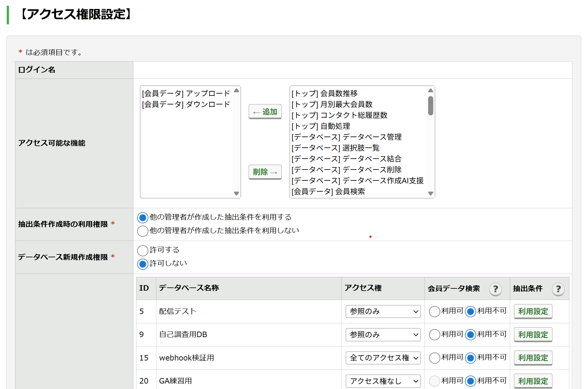
Task: Open 利用設定 for GA練習用
Action: 533,381
